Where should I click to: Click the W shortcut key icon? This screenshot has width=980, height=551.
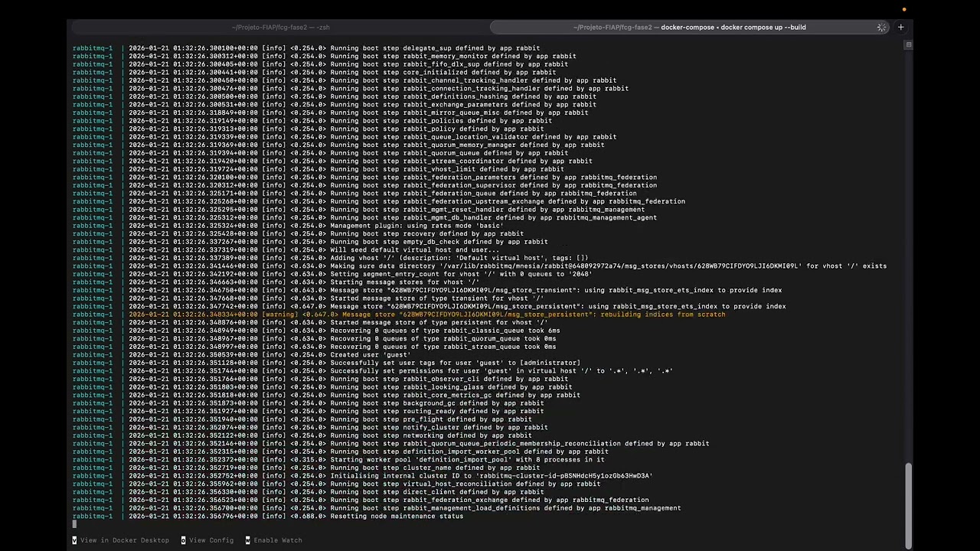click(248, 540)
